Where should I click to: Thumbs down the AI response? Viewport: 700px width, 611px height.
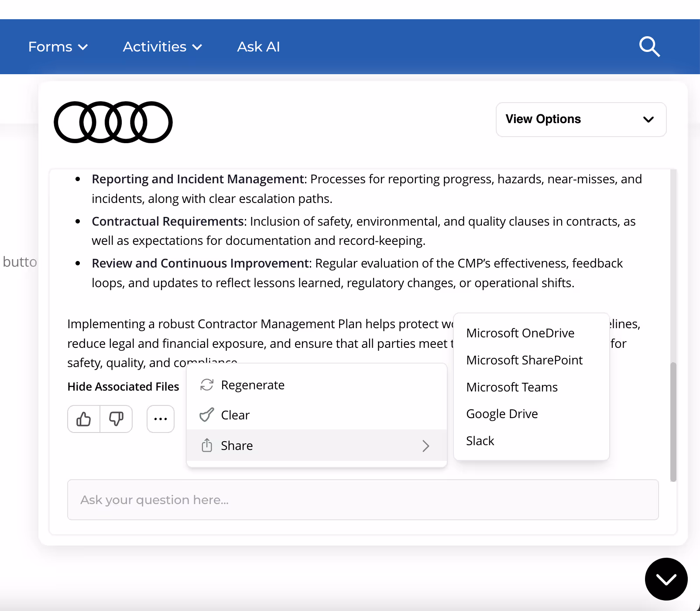(116, 419)
